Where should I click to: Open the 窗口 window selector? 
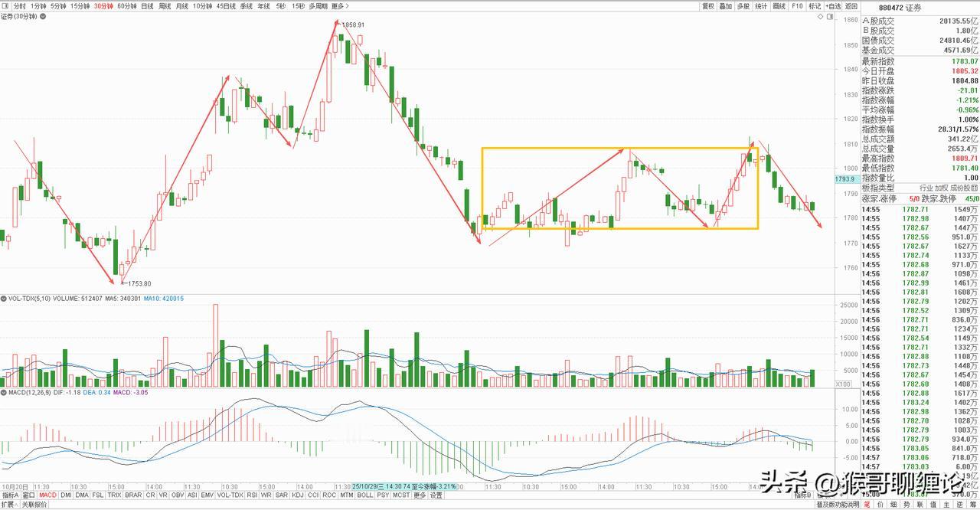click(29, 495)
